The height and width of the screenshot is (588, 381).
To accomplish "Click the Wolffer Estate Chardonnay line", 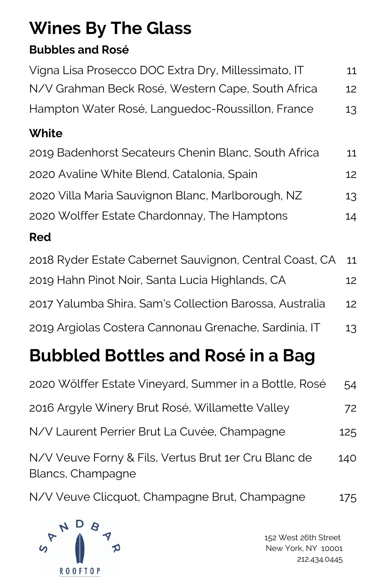I will pyautogui.click(x=158, y=216).
